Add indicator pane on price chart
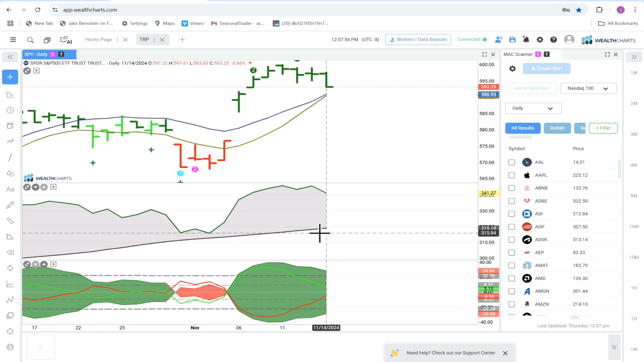The image size is (644, 362). [36, 71]
